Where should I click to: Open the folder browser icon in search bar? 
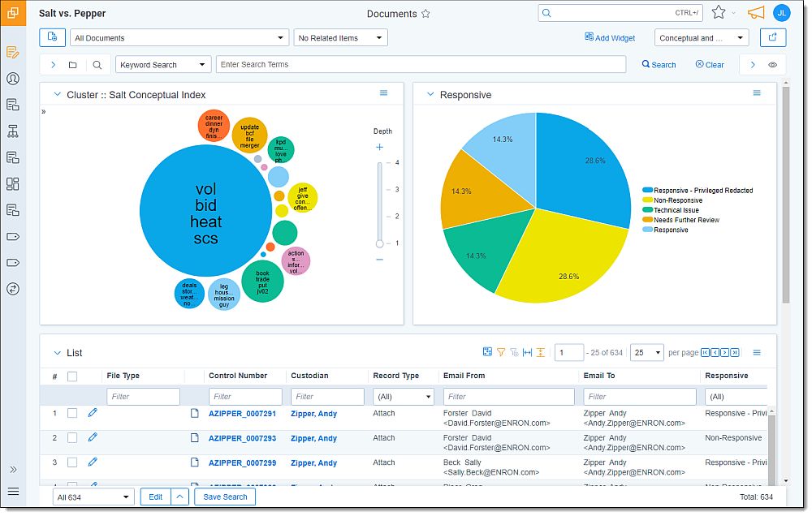pos(73,65)
